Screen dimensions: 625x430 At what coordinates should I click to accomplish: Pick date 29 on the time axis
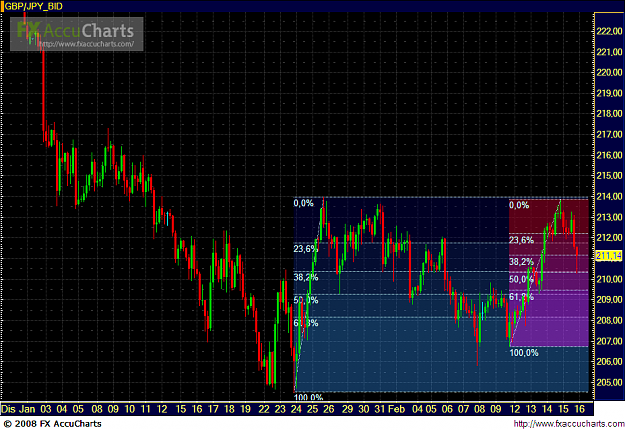point(347,409)
